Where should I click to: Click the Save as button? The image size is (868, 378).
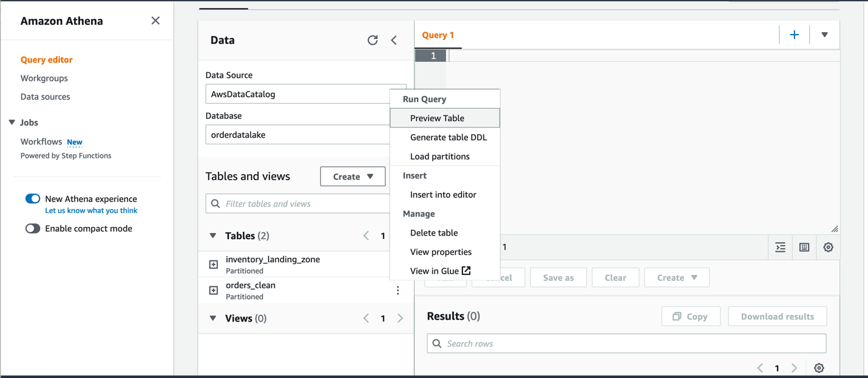(x=558, y=278)
